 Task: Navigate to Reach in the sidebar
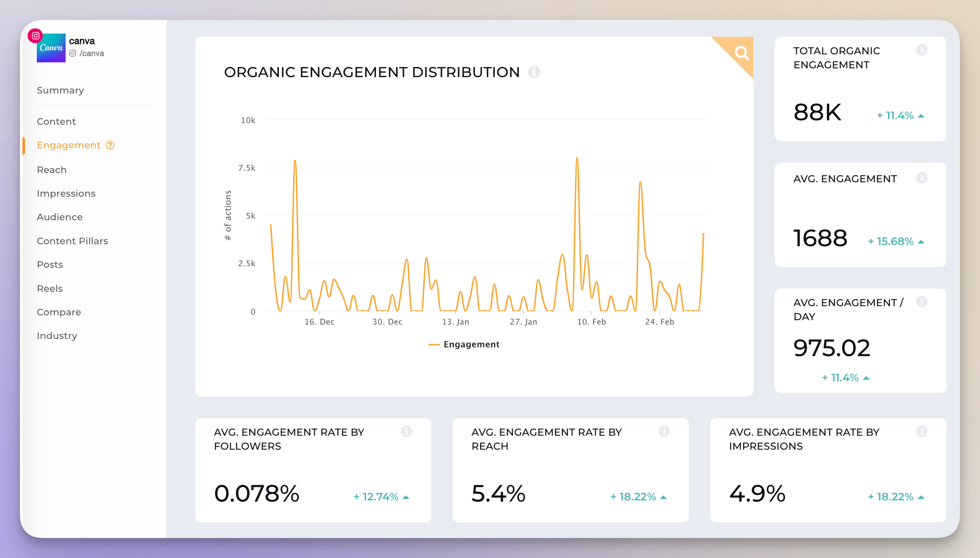pyautogui.click(x=52, y=170)
